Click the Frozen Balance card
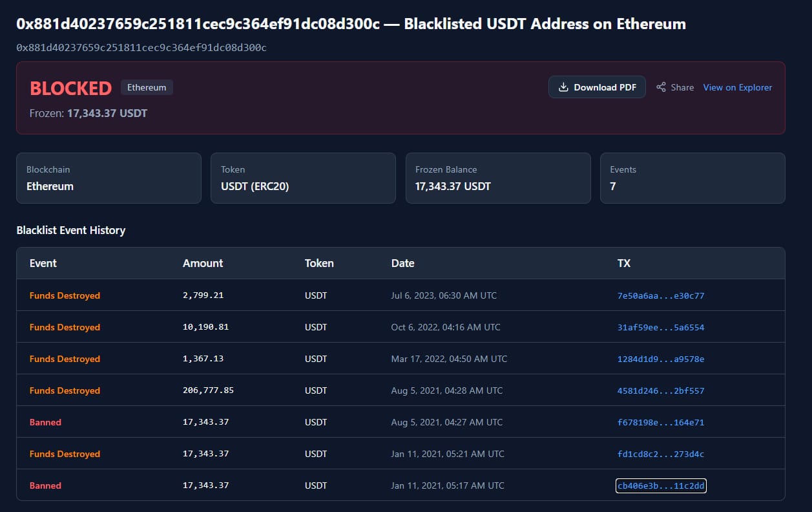The height and width of the screenshot is (512, 812). (498, 178)
